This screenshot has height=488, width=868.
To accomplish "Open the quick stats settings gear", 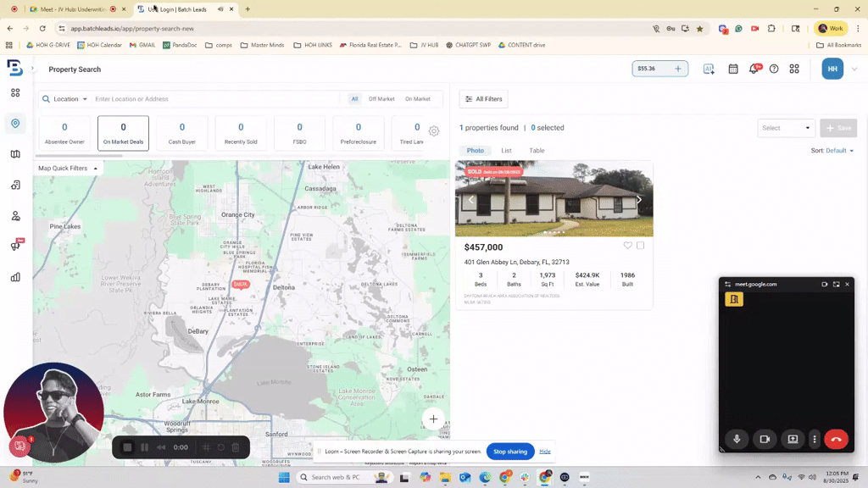I will [434, 131].
